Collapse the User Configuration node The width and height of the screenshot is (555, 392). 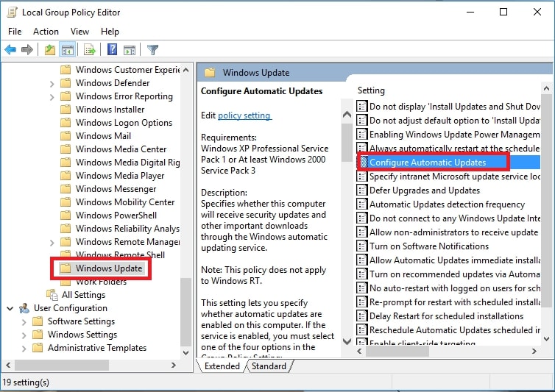[10, 308]
